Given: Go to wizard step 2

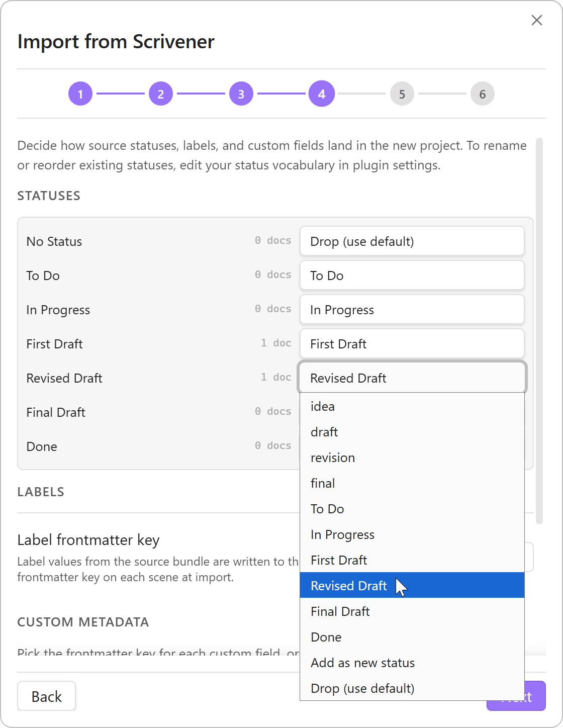Looking at the screenshot, I should click(x=161, y=94).
